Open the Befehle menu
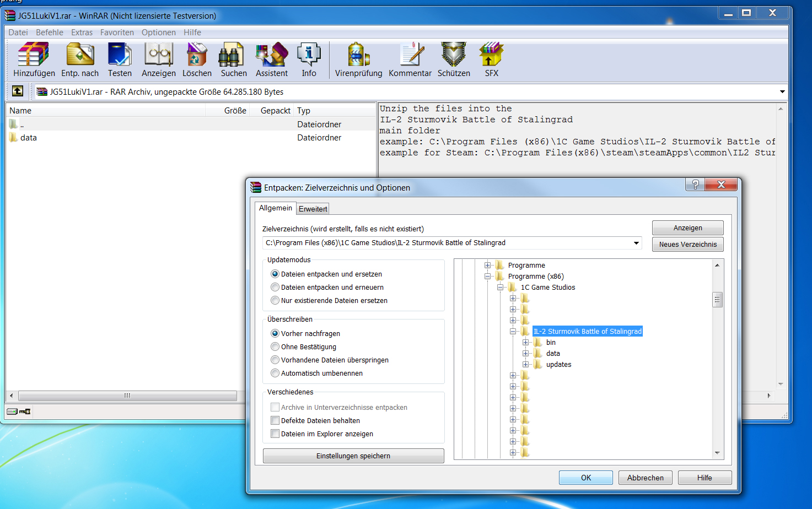The image size is (812, 509). 50,33
